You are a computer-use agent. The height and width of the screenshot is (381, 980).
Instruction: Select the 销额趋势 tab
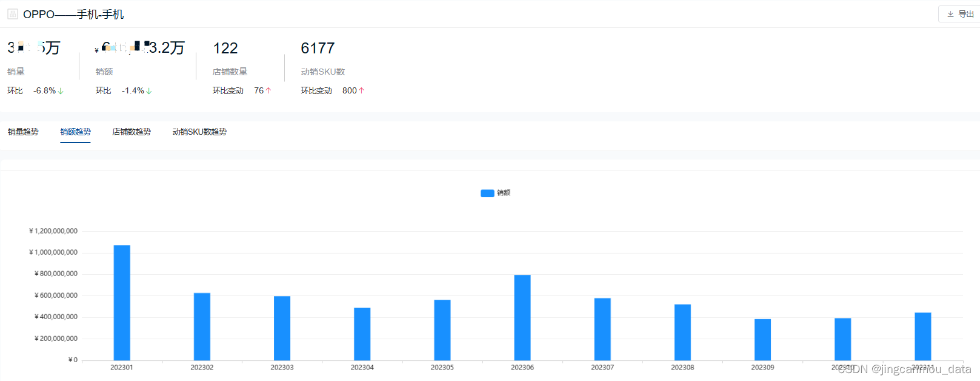tap(75, 132)
